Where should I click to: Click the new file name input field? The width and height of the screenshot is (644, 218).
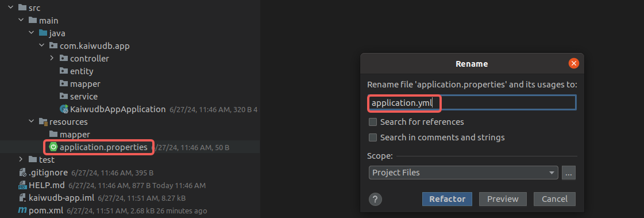point(472,103)
